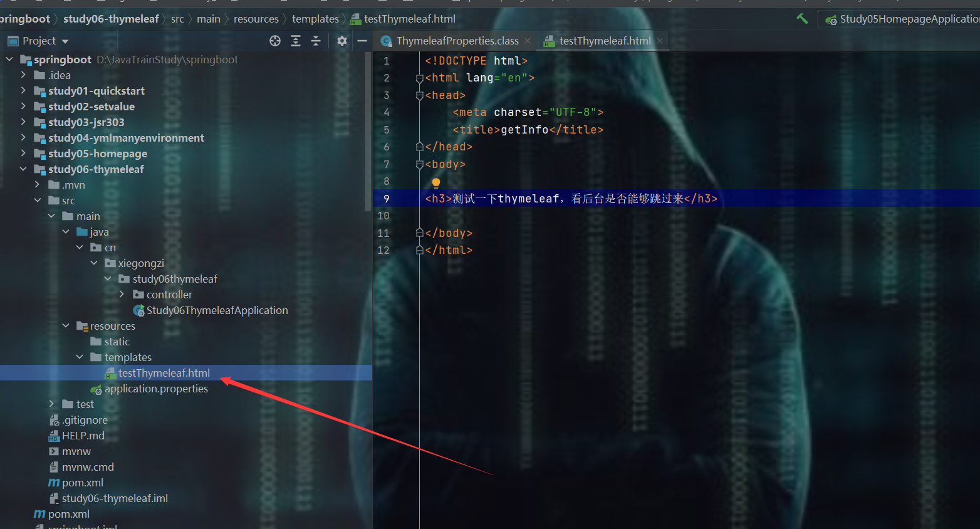
Task: Click the yellow light bulb intention icon
Action: point(436,183)
